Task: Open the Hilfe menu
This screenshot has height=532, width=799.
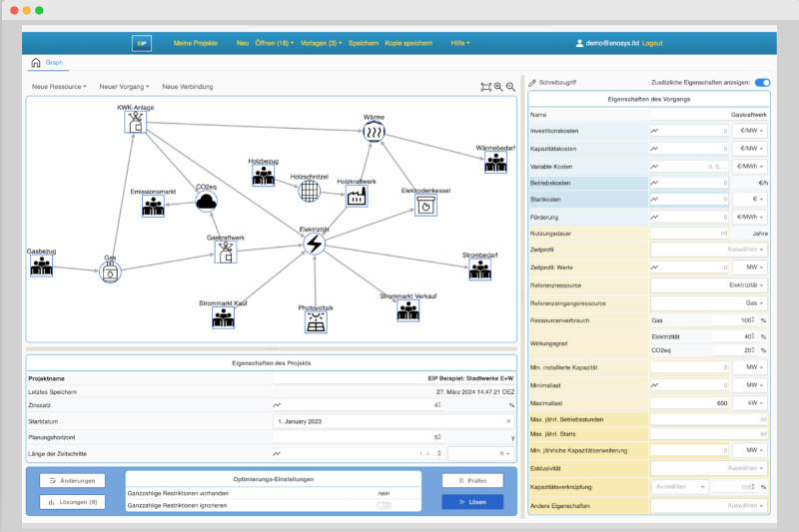Action: pos(460,43)
